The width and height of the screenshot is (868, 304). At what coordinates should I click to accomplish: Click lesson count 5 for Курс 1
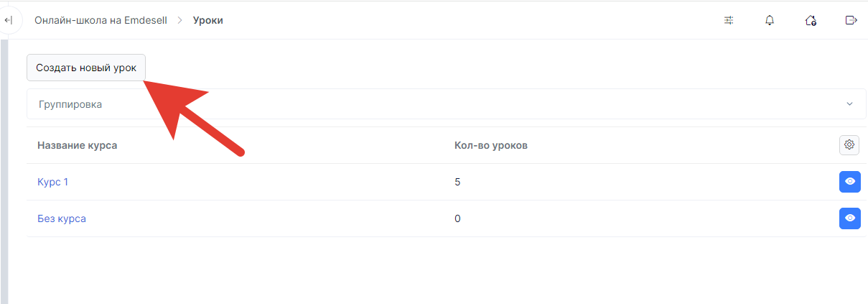(x=457, y=182)
